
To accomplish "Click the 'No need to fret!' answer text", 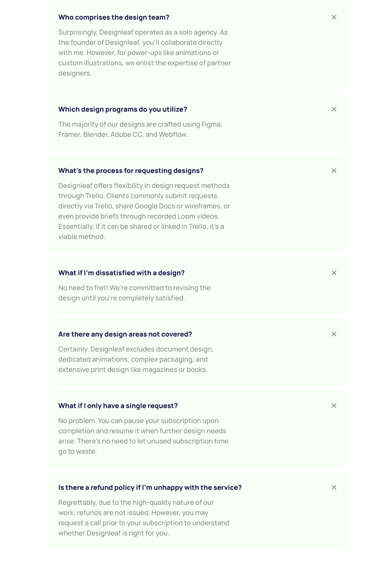I will click(134, 293).
